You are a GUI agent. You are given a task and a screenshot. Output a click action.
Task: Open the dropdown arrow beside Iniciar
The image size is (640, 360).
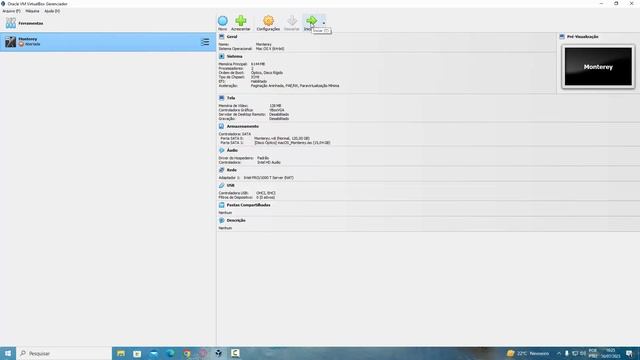click(324, 23)
